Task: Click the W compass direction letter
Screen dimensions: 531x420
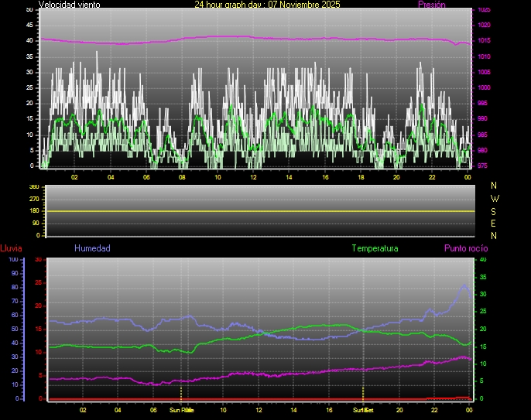Action: [495, 198]
